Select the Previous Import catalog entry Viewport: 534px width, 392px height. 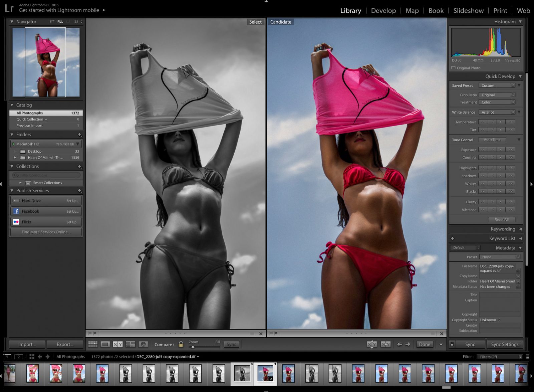point(30,125)
